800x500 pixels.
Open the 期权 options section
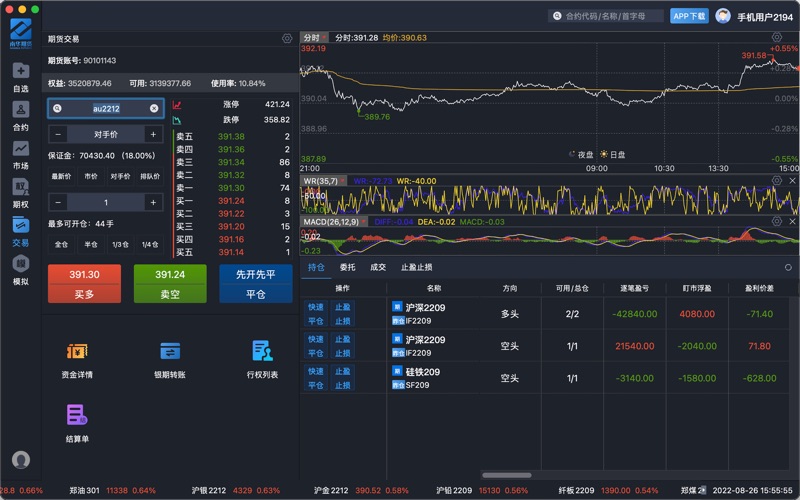pos(20,192)
